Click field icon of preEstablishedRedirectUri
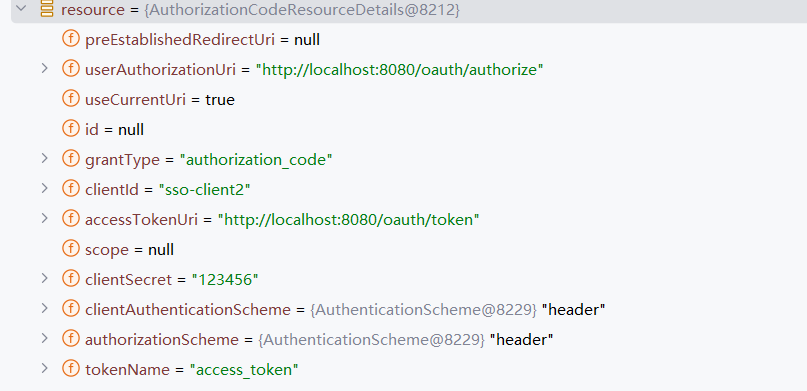 pyautogui.click(x=71, y=39)
